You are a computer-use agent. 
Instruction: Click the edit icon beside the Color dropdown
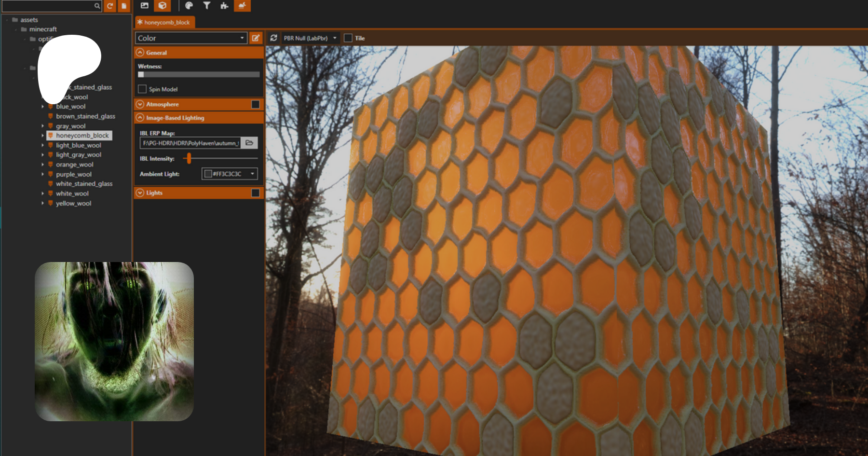(256, 38)
